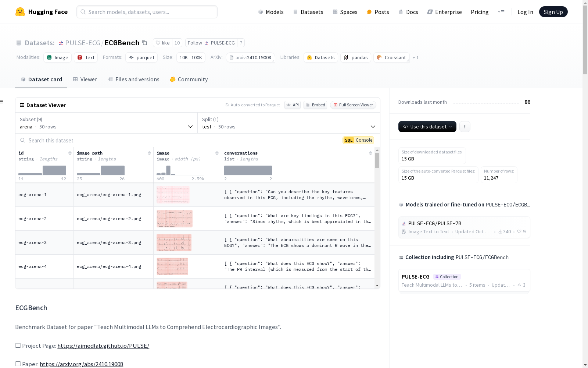
Task: Switch to the Viewer tab
Action: [85, 79]
